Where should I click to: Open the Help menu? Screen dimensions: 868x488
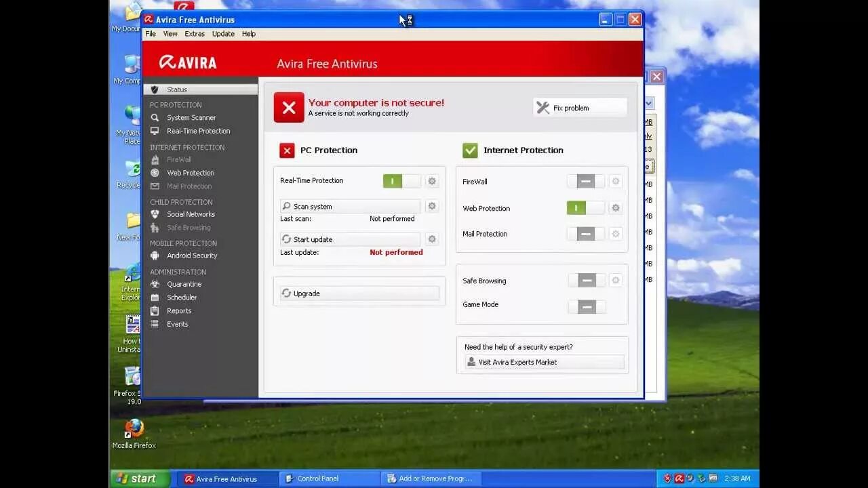pyautogui.click(x=249, y=34)
